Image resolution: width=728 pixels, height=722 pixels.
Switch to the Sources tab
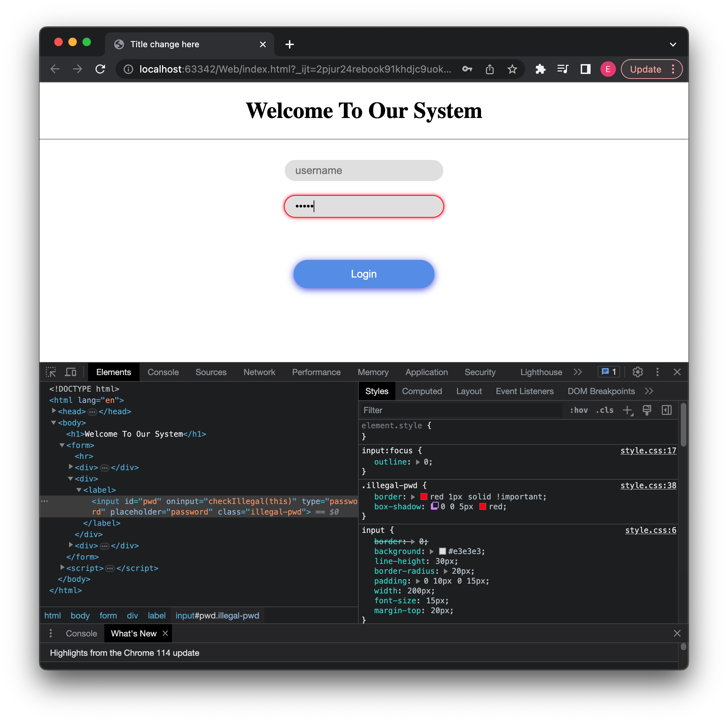(x=211, y=372)
